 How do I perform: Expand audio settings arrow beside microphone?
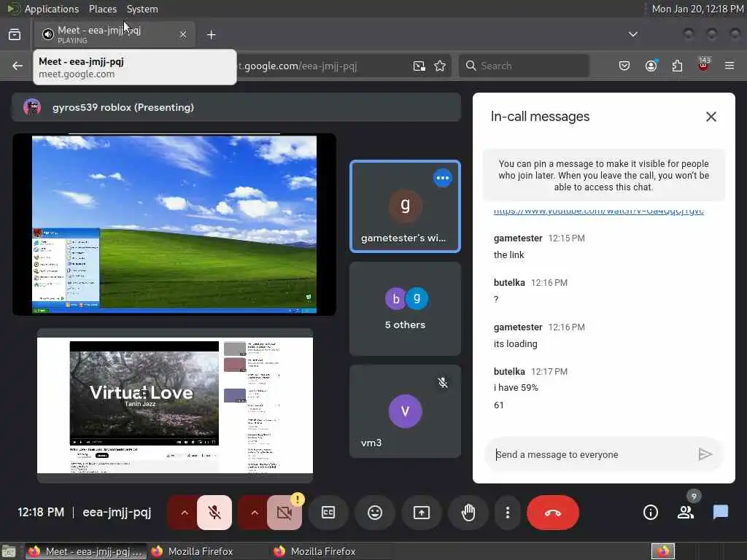click(185, 513)
